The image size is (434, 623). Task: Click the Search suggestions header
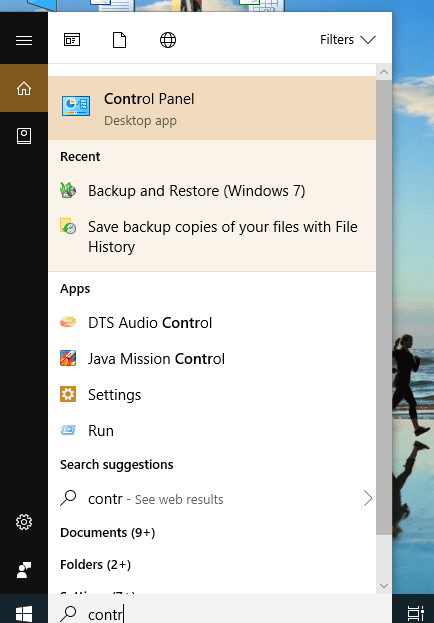click(x=117, y=464)
